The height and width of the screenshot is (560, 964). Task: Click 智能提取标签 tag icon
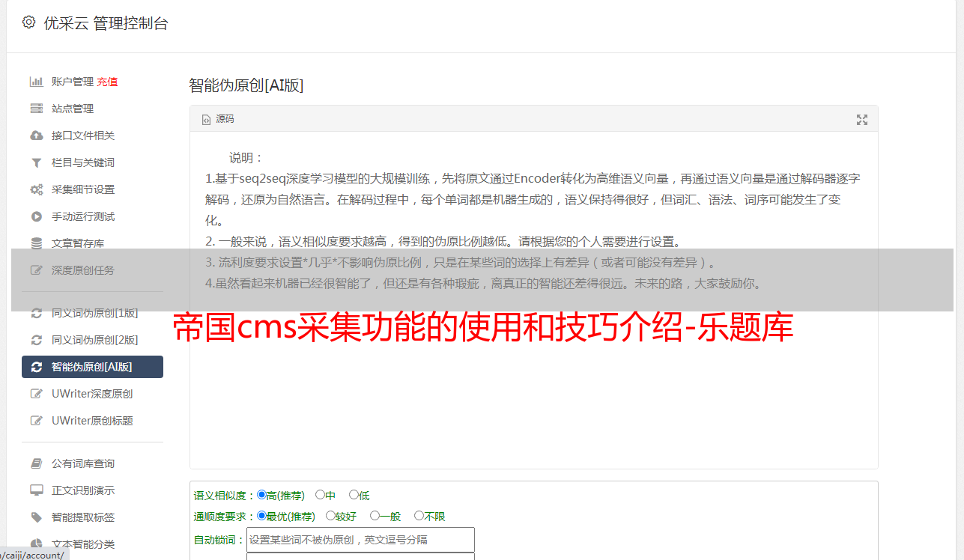pyautogui.click(x=36, y=517)
